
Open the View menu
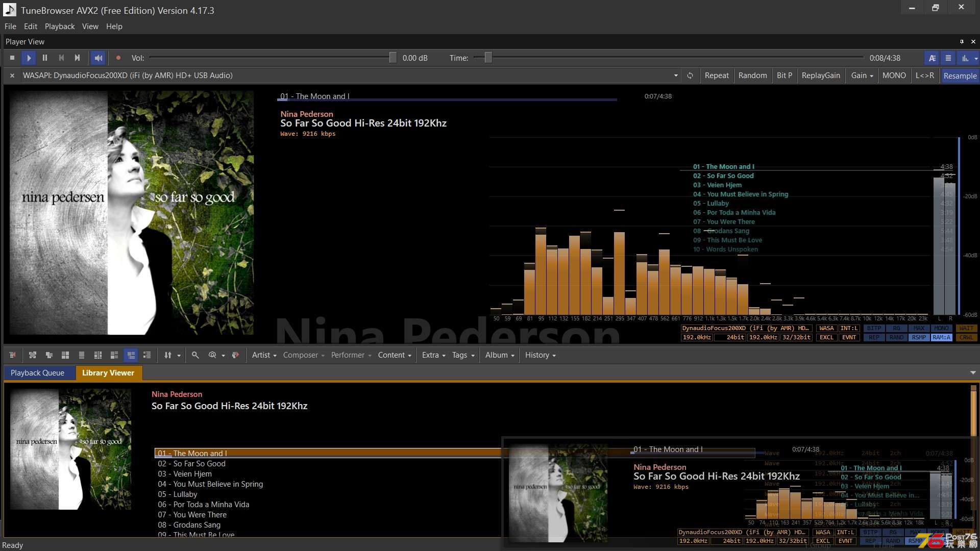90,27
